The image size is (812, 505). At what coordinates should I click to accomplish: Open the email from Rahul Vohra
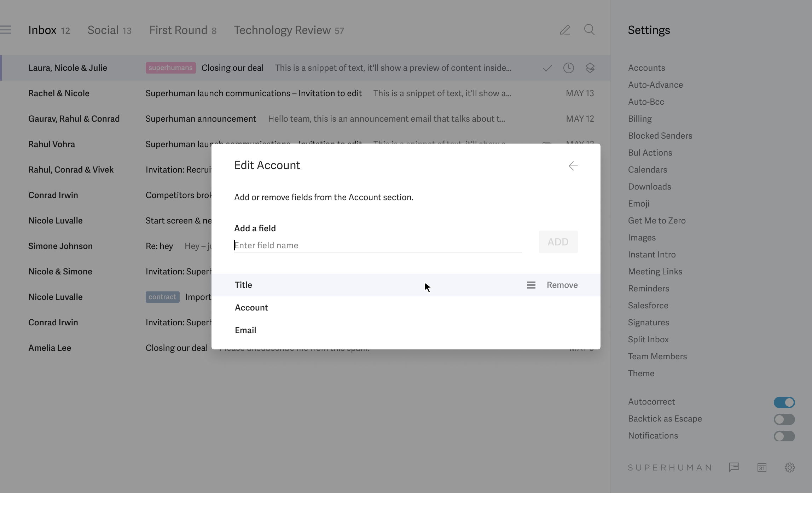(x=106, y=144)
